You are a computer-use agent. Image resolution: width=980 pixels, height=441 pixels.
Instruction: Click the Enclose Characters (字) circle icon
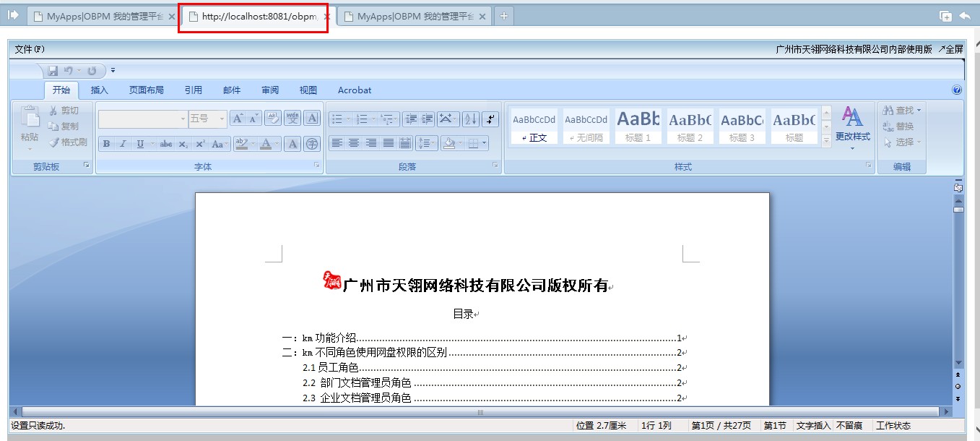(x=312, y=144)
